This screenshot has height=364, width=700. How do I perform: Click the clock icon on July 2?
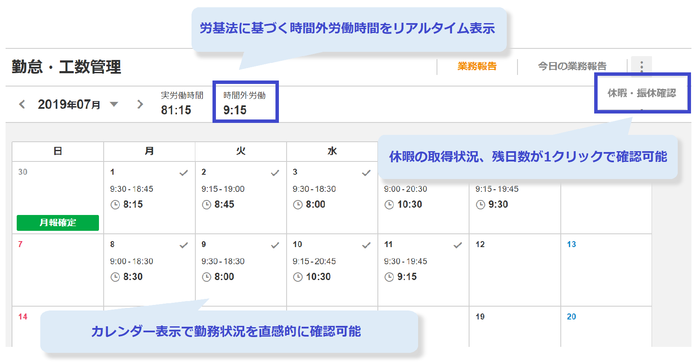click(x=206, y=205)
